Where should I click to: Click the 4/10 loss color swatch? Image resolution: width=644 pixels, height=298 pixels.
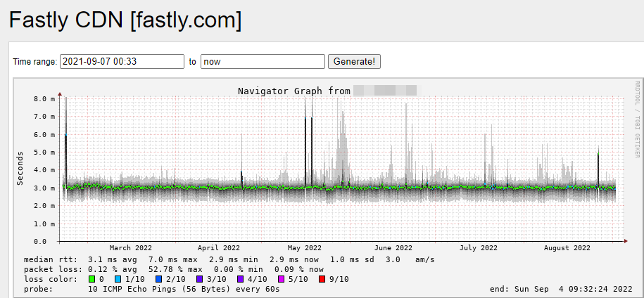tap(241, 279)
